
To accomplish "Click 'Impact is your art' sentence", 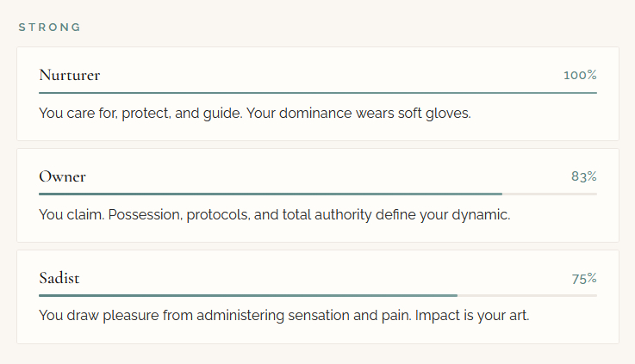I will [472, 316].
